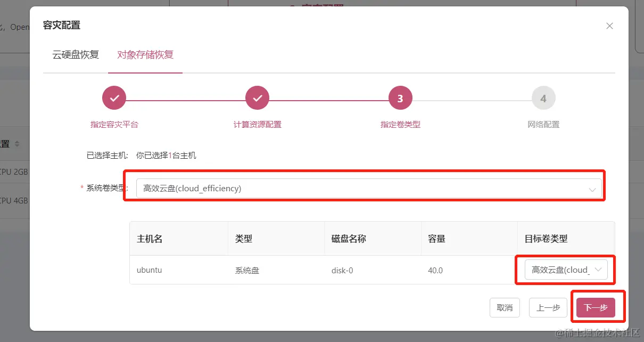Switch to the 云硬盘恢复 tab

[x=76, y=54]
